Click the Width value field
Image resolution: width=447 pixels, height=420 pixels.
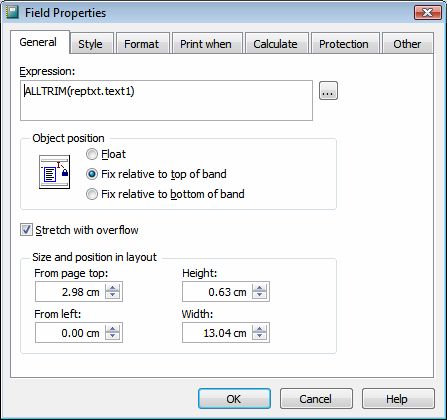coord(217,333)
